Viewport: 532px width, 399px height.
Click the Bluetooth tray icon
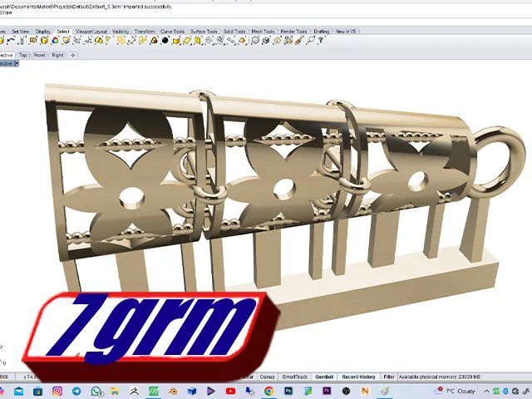click(505, 392)
